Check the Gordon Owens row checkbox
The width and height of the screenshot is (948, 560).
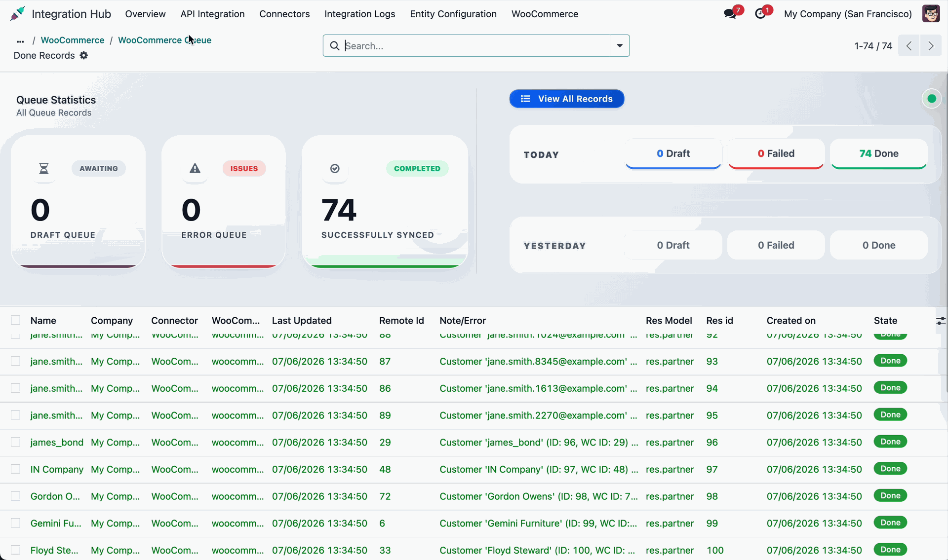point(16,496)
